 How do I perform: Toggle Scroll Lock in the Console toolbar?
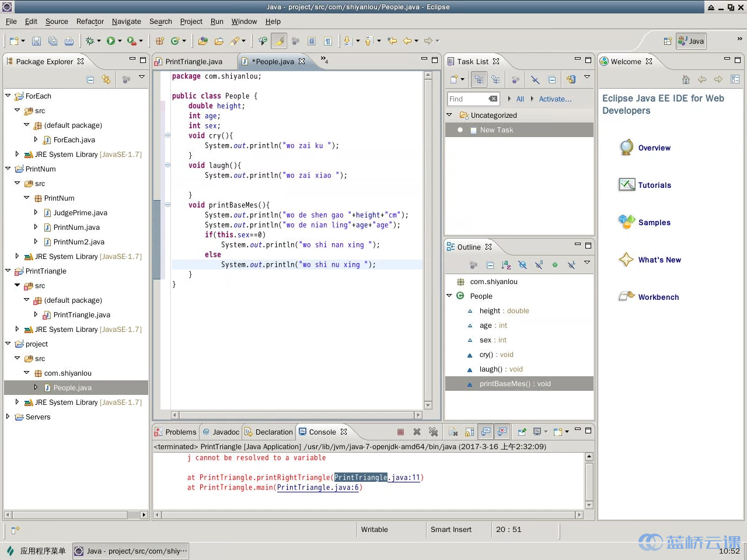469,432
